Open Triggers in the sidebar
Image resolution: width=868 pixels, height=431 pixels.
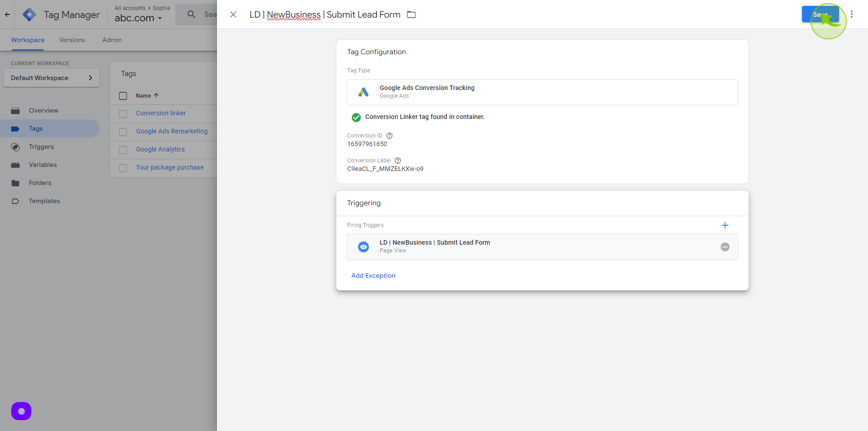pyautogui.click(x=41, y=147)
